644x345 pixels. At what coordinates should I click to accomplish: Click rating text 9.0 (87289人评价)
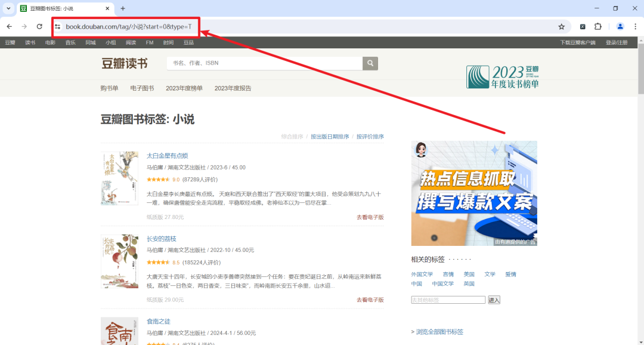pyautogui.click(x=195, y=180)
